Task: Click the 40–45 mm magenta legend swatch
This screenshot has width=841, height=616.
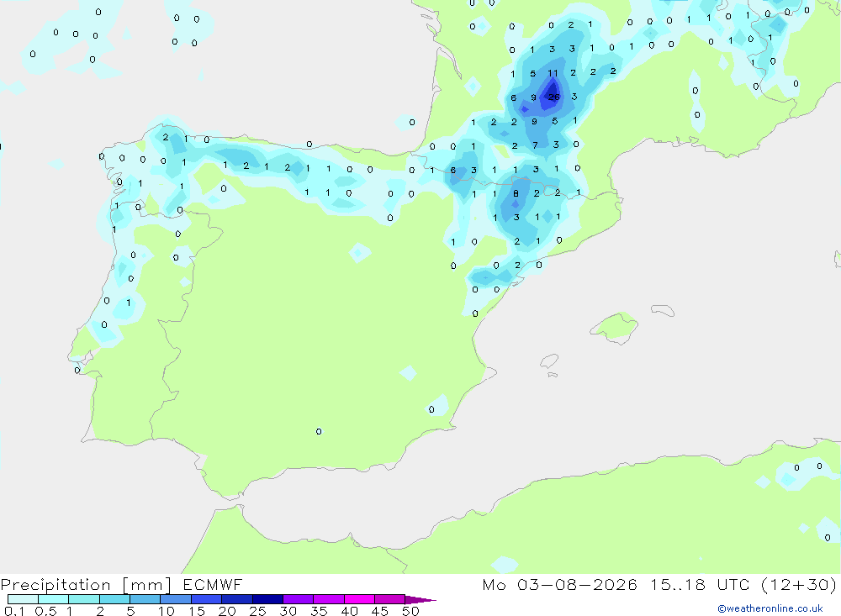Action: [359, 599]
